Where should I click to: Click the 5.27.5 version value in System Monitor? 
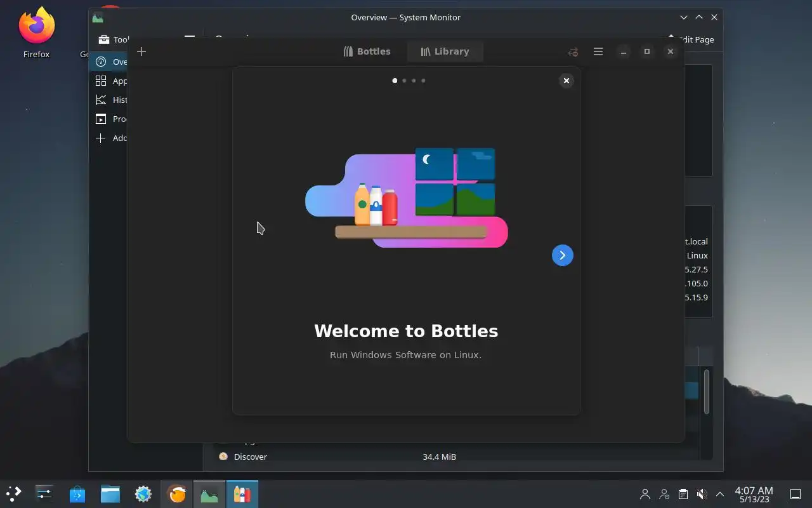click(x=697, y=269)
